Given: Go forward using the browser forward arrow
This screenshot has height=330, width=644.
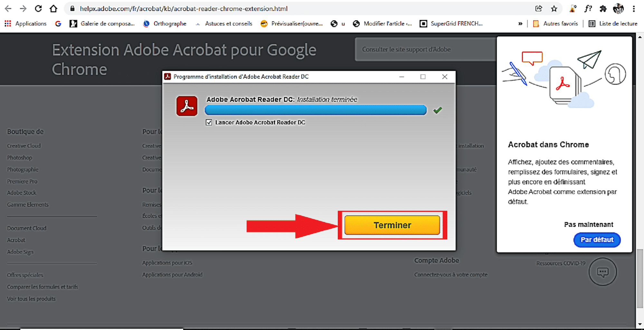Looking at the screenshot, I should tap(23, 9).
